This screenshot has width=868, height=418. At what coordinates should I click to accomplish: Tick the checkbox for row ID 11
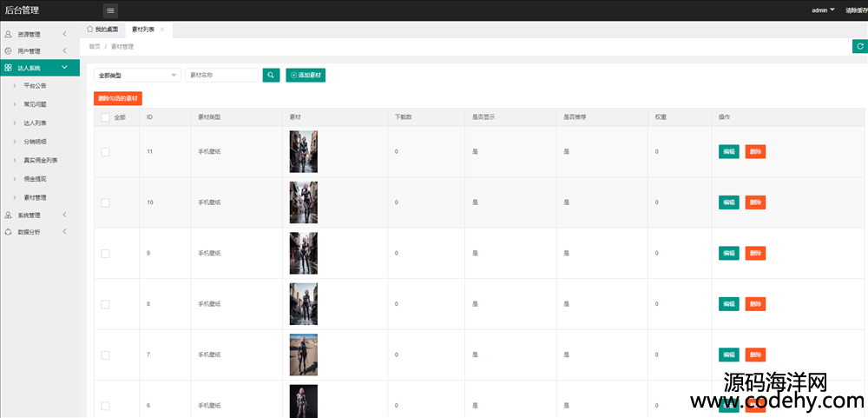105,152
